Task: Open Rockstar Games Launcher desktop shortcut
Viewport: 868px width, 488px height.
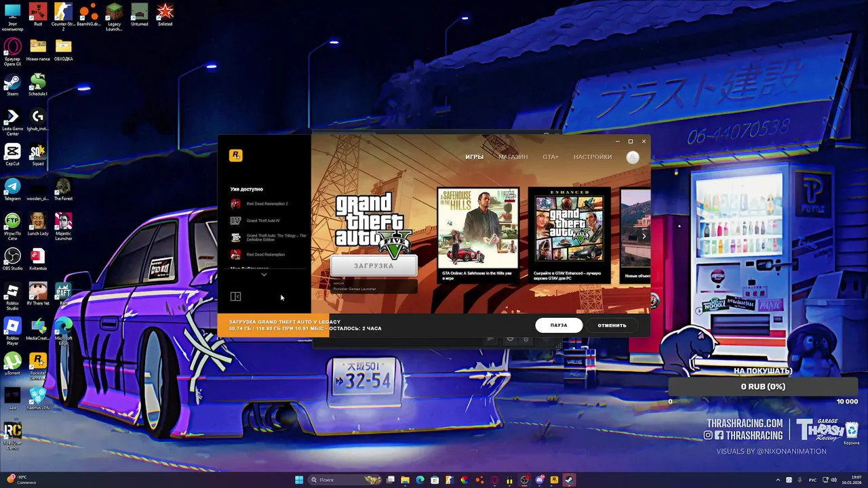Action: coord(38,367)
